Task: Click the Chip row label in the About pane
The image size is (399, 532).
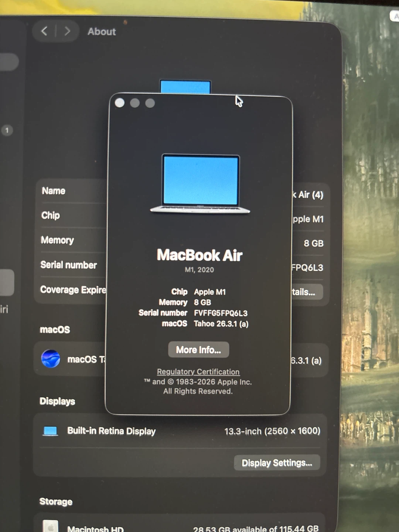Action: pos(50,215)
